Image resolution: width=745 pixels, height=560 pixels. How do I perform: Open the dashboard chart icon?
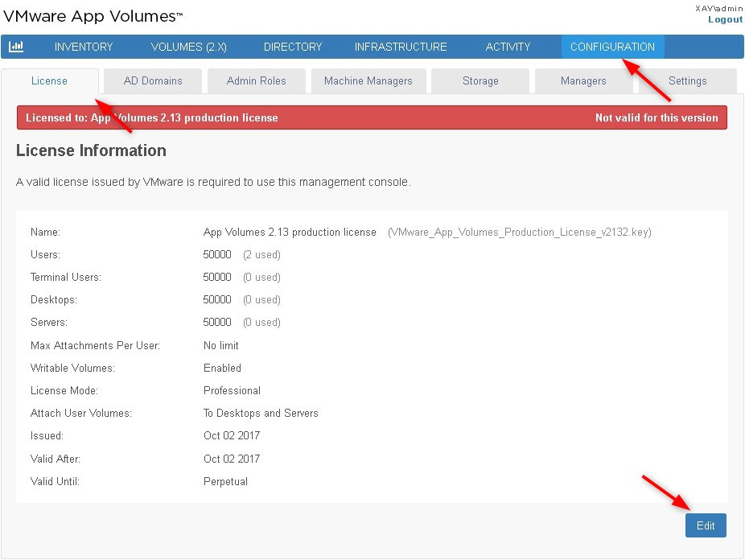(16, 47)
